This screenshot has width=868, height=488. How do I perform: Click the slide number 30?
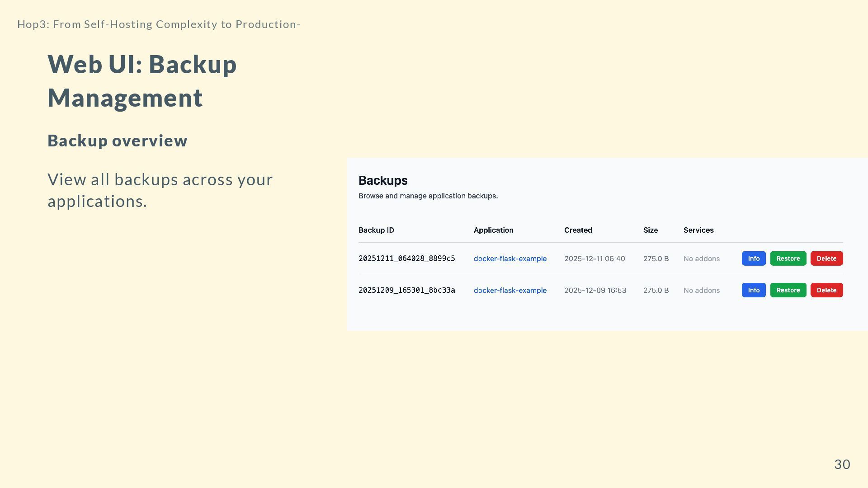pyautogui.click(x=842, y=464)
